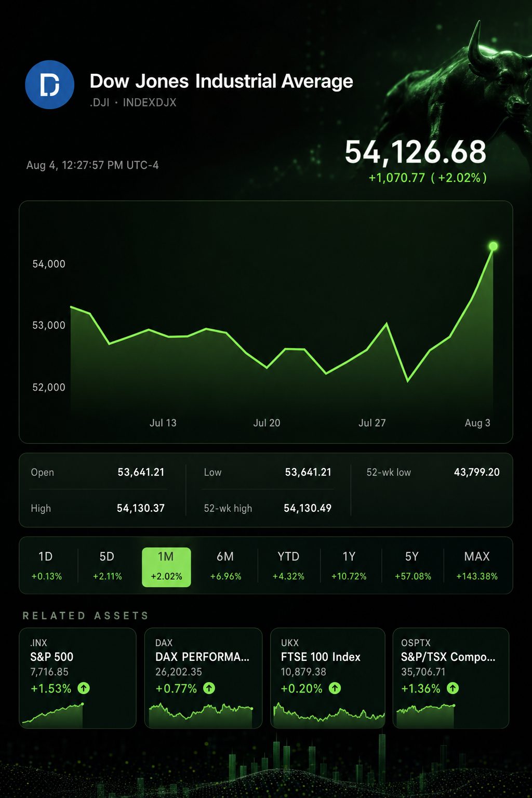
Task: Click the Jul 20 x-axis date label
Action: 267,423
